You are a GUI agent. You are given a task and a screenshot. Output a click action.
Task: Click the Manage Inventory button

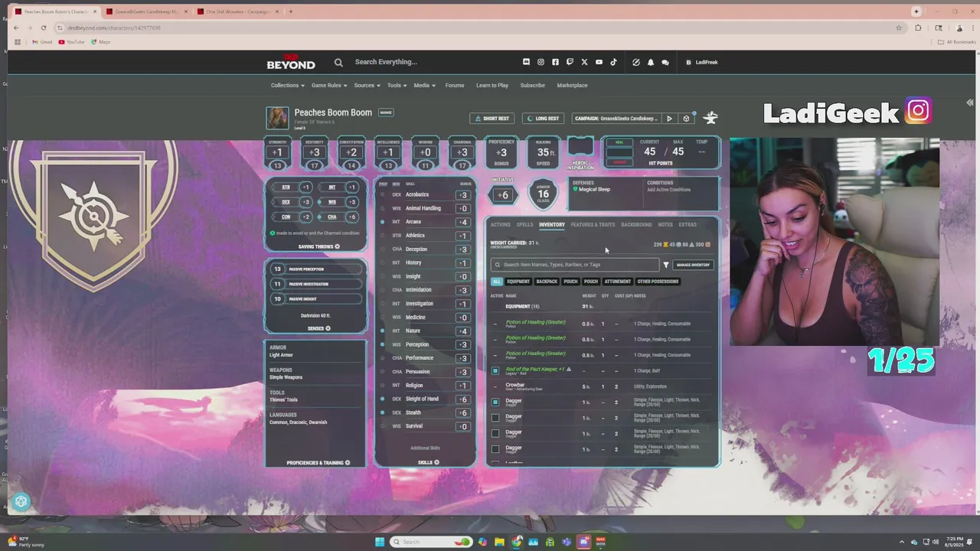[693, 265]
